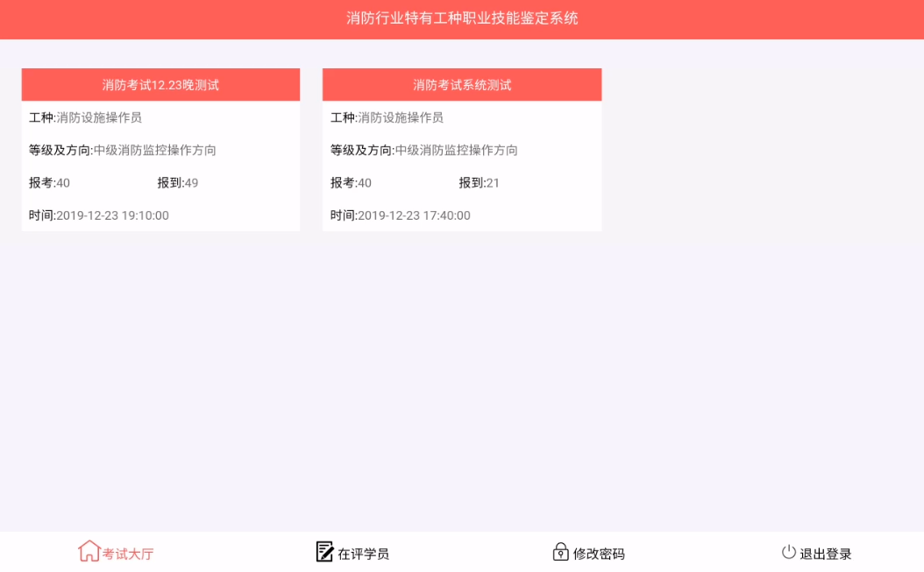Open the 消防考试12.23晚测试 exam card header
Screen dimensions: 924x572
(160, 85)
